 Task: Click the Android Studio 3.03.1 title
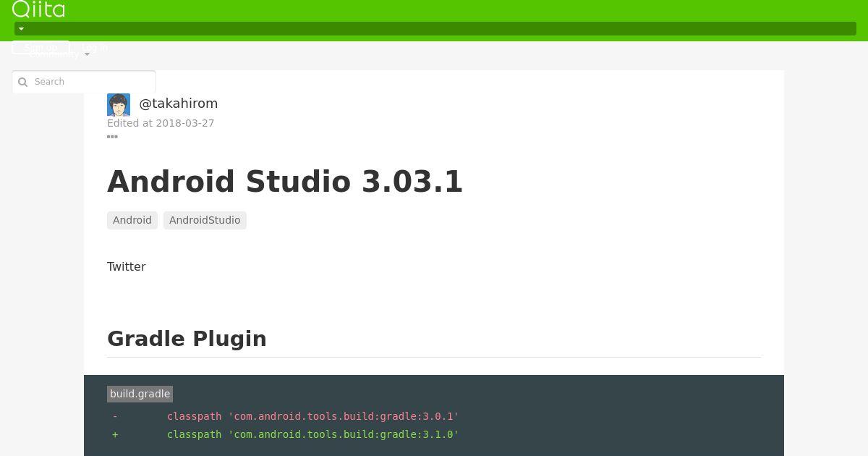[285, 181]
